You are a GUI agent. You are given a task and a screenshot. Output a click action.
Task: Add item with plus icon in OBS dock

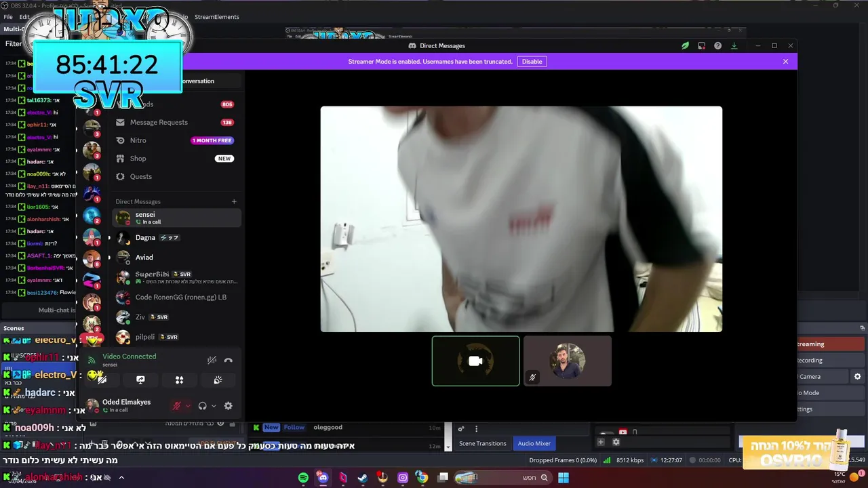pyautogui.click(x=600, y=442)
